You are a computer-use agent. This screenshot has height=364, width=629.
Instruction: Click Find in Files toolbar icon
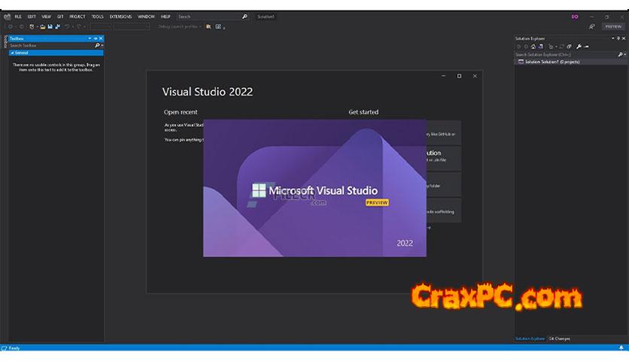[x=208, y=26]
